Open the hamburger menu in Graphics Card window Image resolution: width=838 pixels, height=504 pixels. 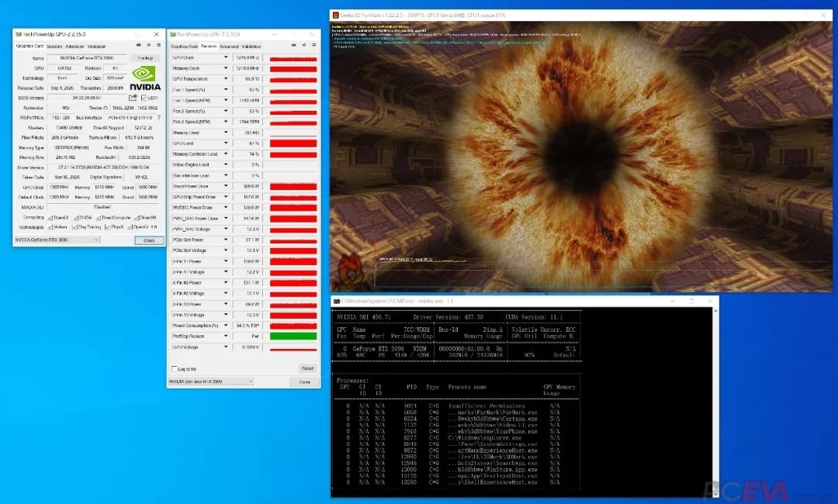coord(159,46)
